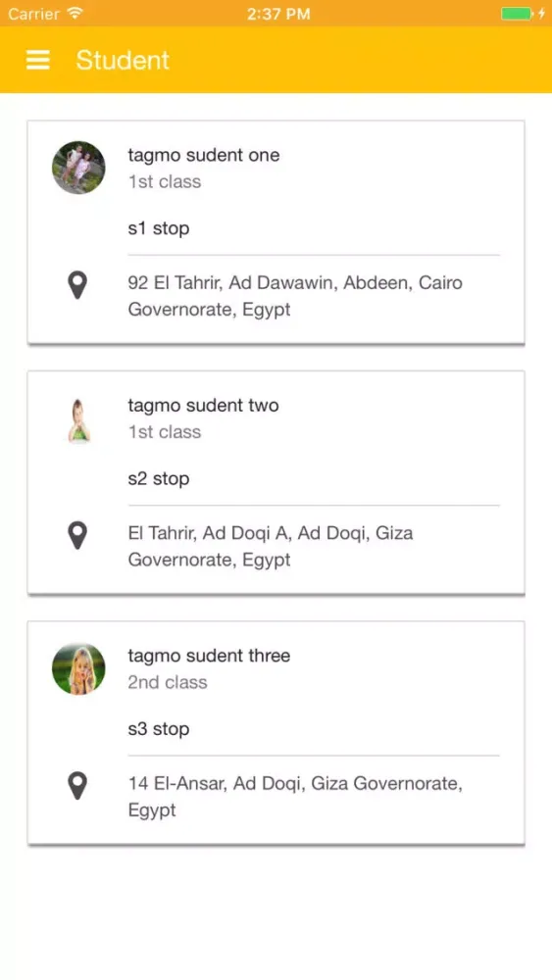Viewport: 552px width, 980px height.
Task: Open the s3 stop entry
Action: (x=159, y=728)
